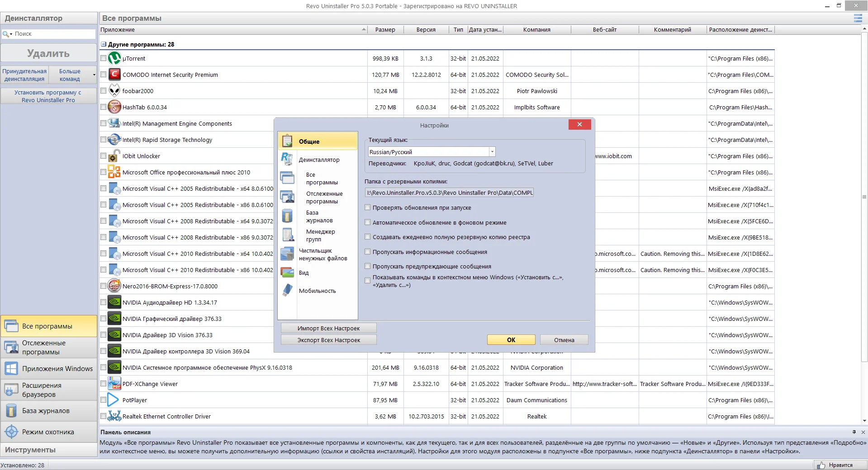The width and height of the screenshot is (868, 470).
Task: Expand the Инструменты section
Action: click(49, 450)
